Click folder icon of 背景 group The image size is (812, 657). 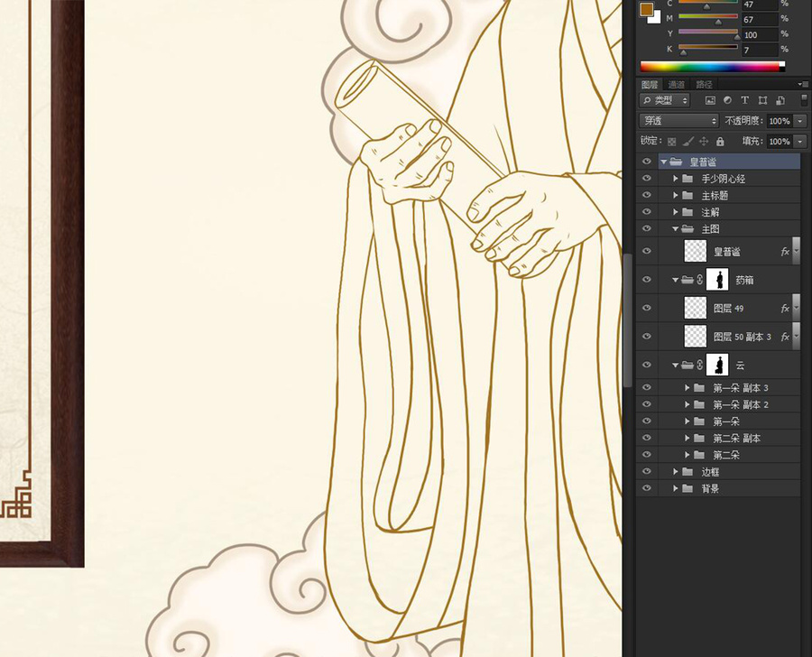pos(687,488)
